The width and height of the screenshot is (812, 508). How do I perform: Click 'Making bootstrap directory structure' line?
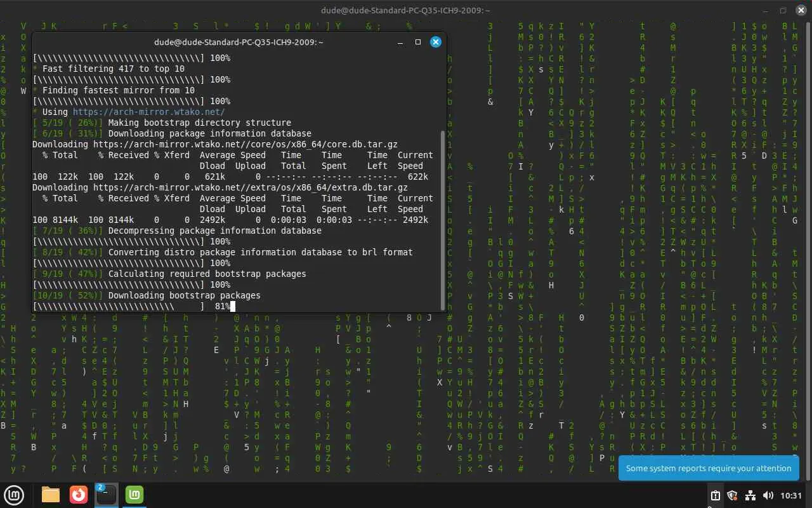pos(162,123)
